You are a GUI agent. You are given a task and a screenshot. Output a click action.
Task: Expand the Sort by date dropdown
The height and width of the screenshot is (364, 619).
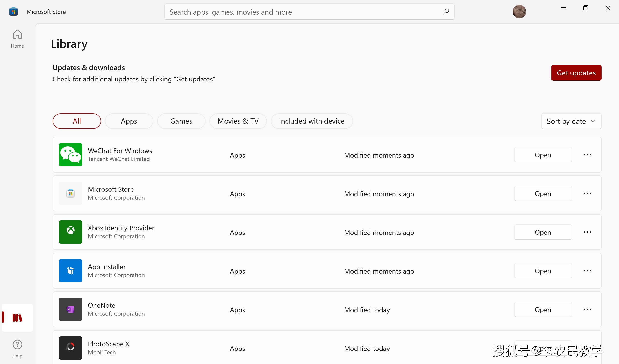click(571, 121)
